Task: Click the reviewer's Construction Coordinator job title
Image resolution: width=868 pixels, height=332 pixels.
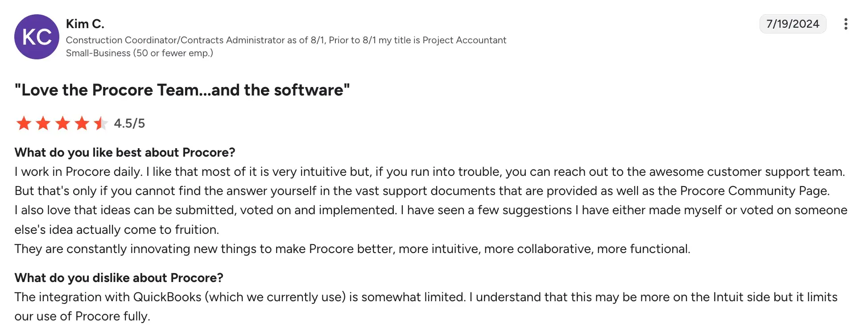Action: click(x=286, y=40)
